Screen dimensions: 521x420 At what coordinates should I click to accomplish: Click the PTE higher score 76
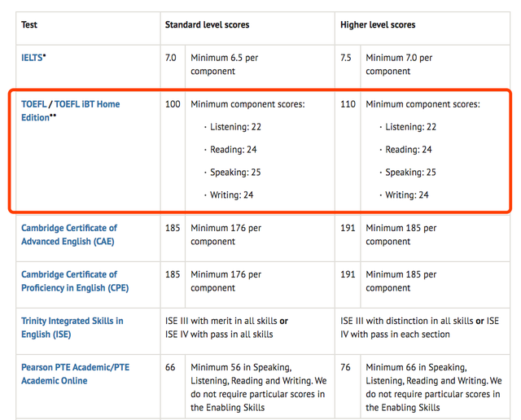click(346, 367)
